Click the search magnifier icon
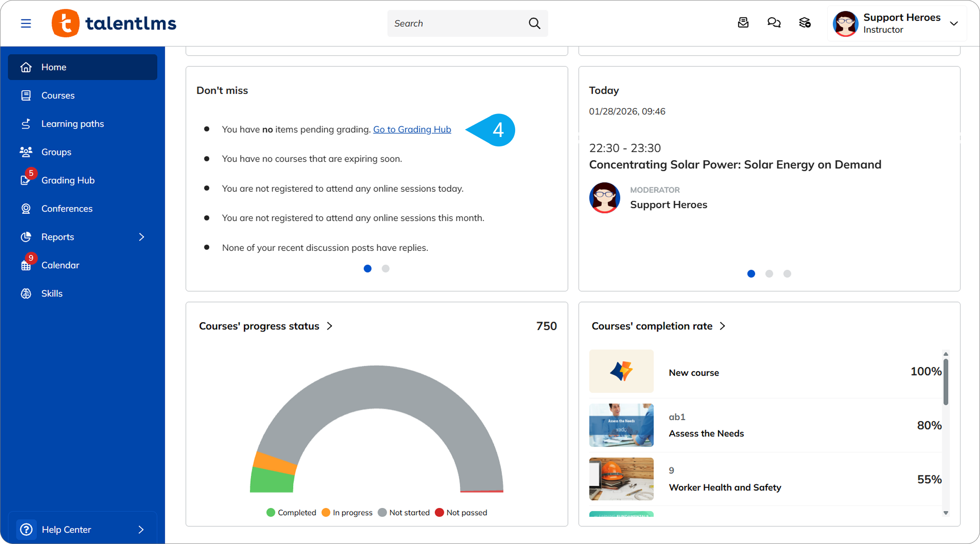The height and width of the screenshot is (544, 980). 534,23
